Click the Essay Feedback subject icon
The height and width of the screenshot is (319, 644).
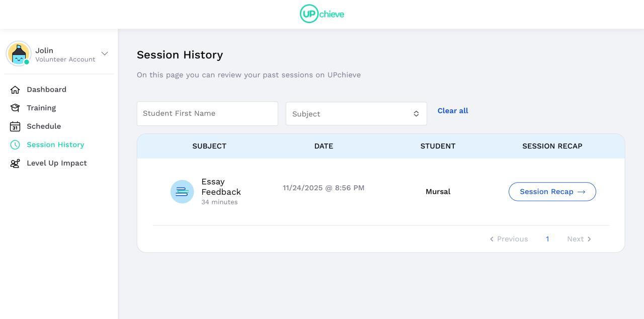pos(182,192)
